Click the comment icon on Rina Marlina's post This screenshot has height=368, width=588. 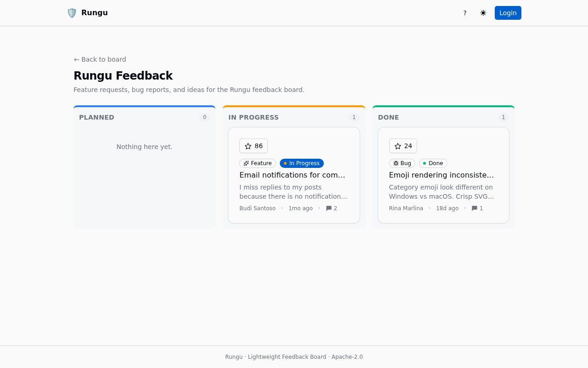tap(475, 208)
